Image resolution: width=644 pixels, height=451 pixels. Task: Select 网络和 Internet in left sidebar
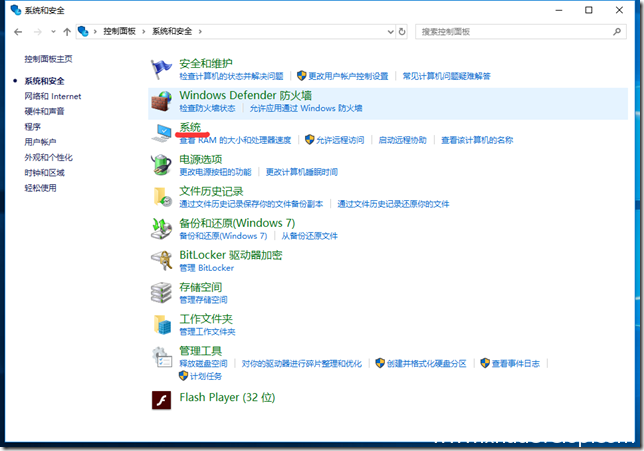[x=53, y=96]
